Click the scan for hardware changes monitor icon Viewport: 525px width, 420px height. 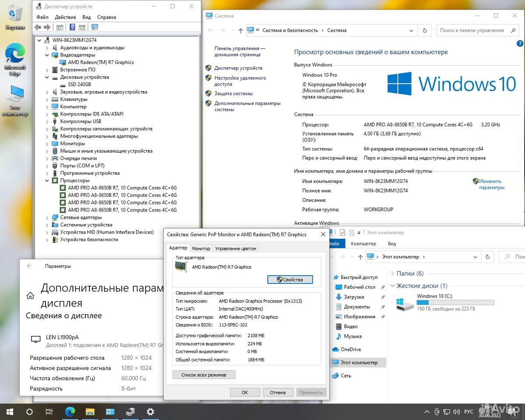pos(94,27)
